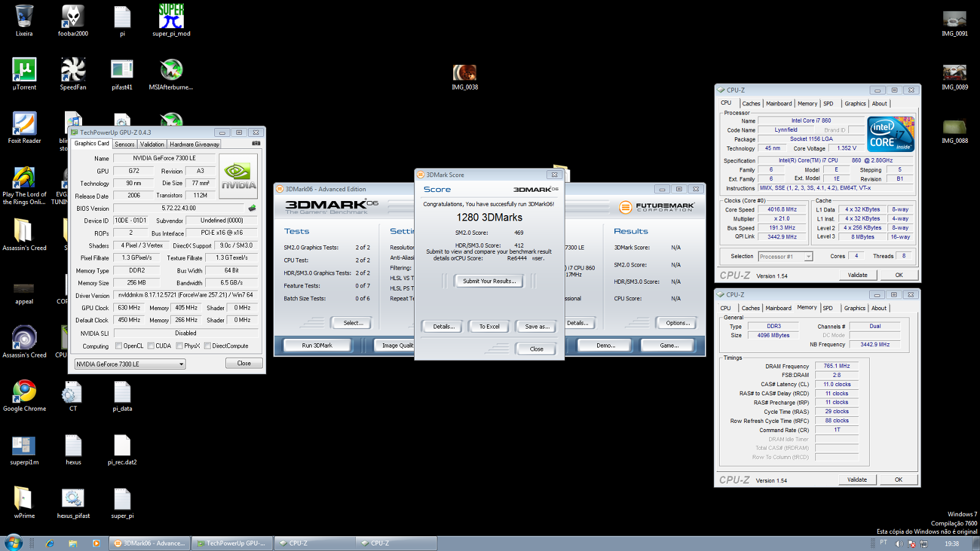Click Validate in top CPU-Z window
980x551 pixels.
pos(858,275)
